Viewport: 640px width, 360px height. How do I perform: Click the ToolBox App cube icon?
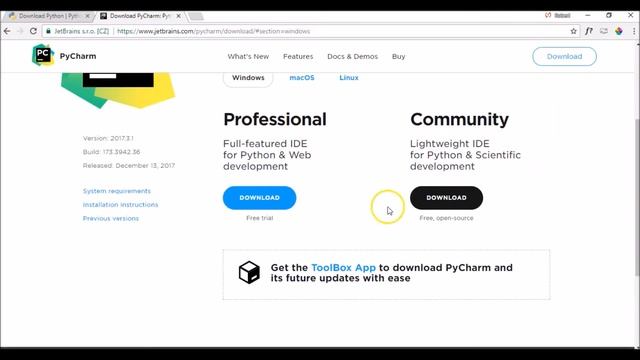(249, 272)
